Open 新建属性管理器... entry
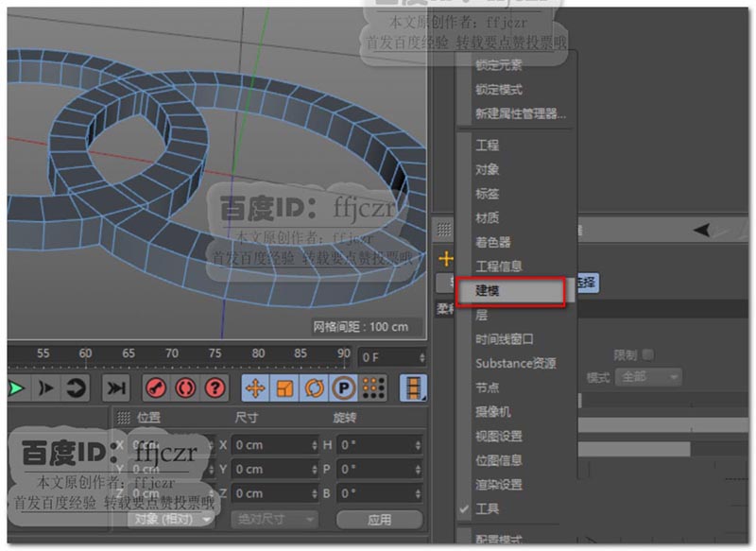Screen dimensions: 756x551 (x=521, y=113)
